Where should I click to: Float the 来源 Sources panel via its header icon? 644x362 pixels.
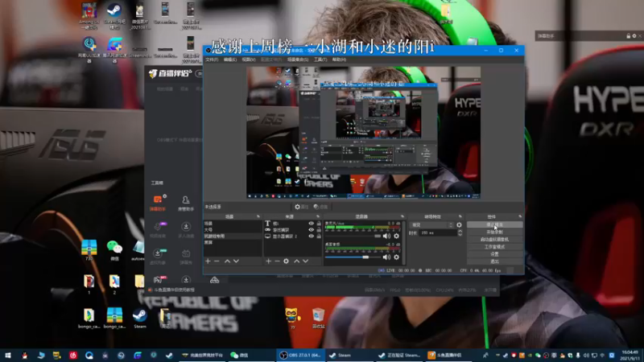point(318,216)
